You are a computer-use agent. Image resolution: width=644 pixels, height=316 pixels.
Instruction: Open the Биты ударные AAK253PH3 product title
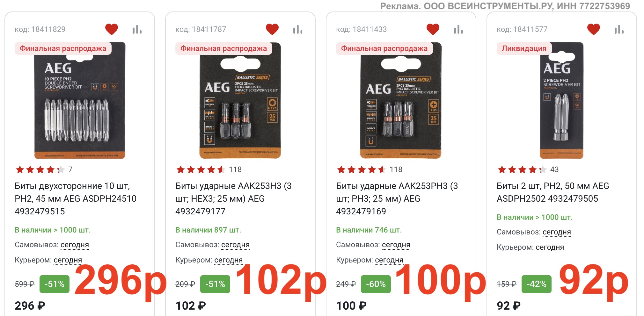pos(397,198)
